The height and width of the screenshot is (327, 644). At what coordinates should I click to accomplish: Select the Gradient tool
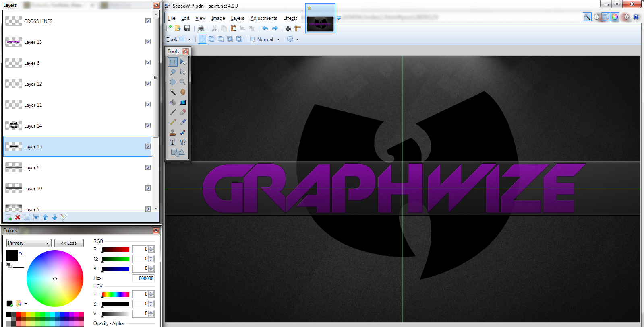183,102
